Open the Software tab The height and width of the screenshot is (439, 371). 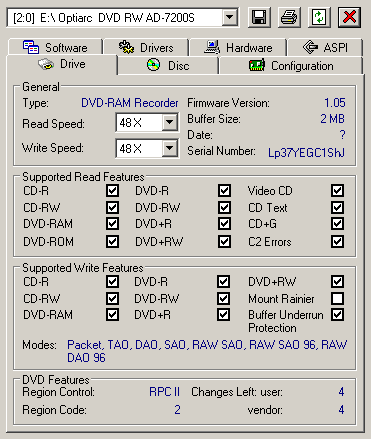coord(55,47)
